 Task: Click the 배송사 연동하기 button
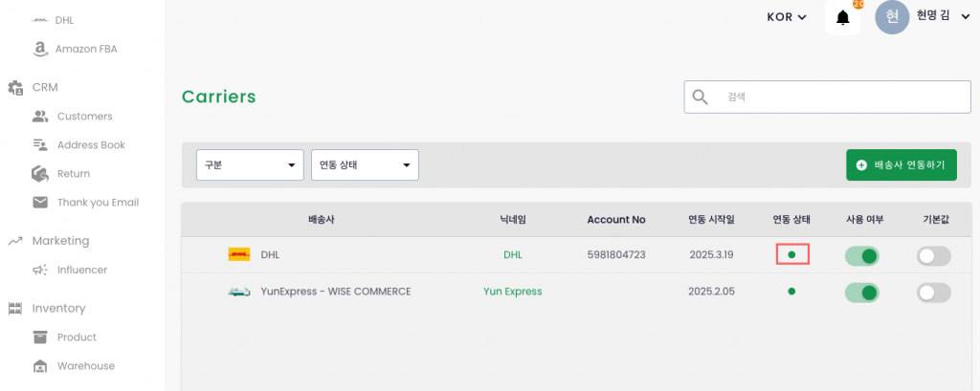[901, 164]
